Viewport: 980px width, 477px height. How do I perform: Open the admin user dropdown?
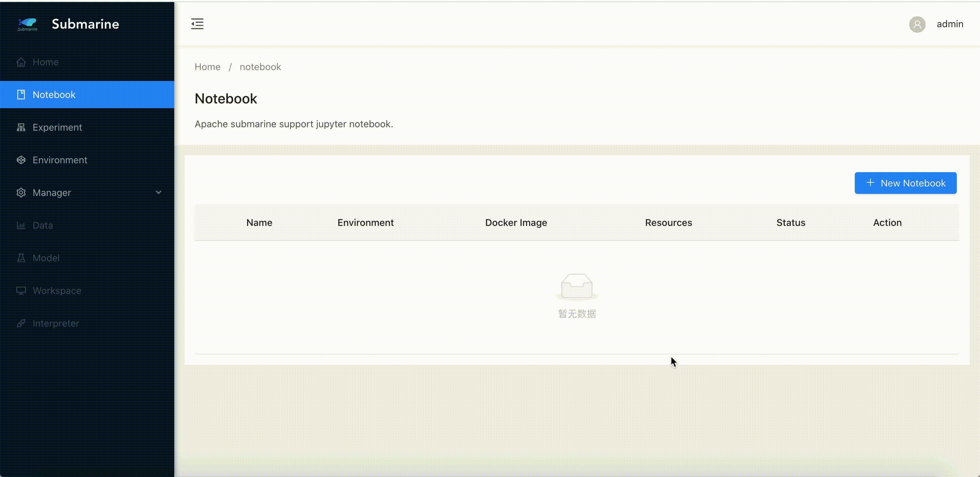[950, 24]
